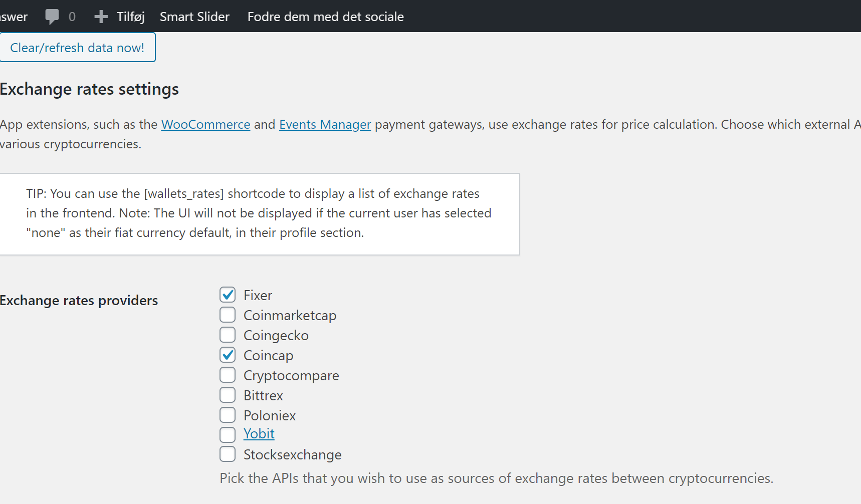Uncheck the Coincap provider checkbox
The width and height of the screenshot is (861, 504).
point(228,355)
